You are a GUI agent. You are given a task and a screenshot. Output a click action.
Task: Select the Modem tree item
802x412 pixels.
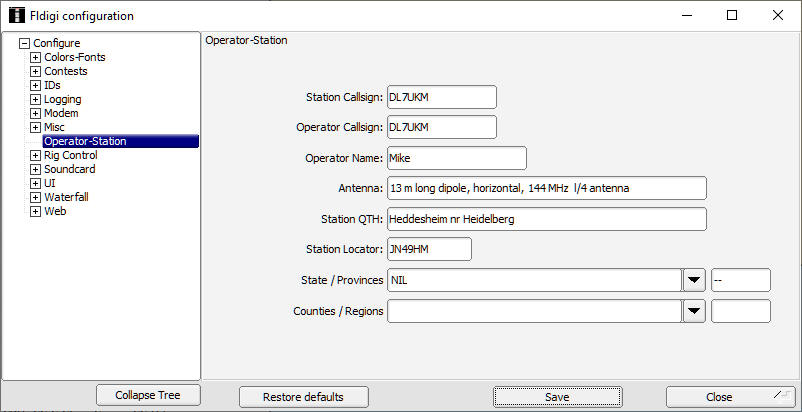(x=61, y=113)
